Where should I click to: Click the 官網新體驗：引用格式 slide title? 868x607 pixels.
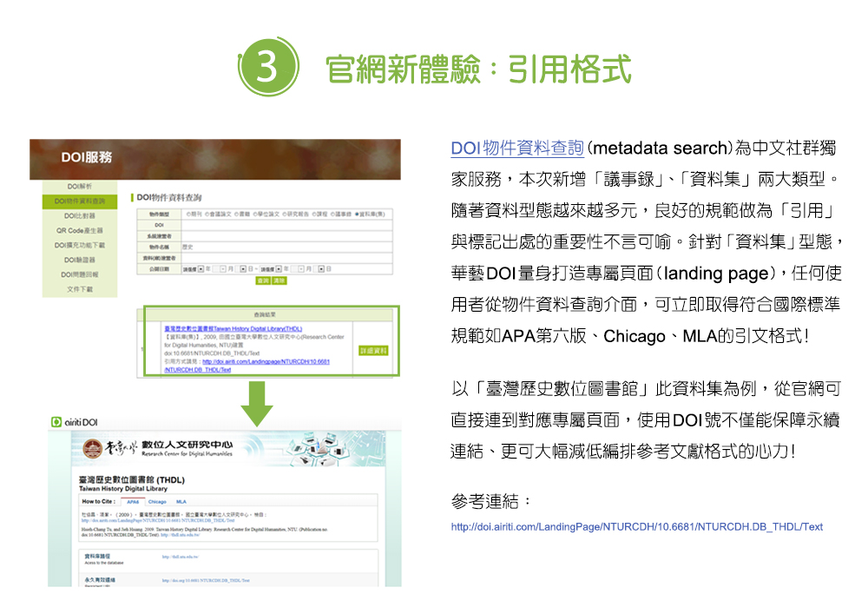coord(479,69)
